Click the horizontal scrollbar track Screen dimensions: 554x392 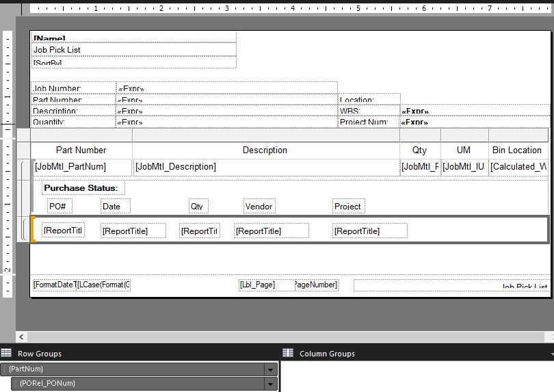point(285,337)
